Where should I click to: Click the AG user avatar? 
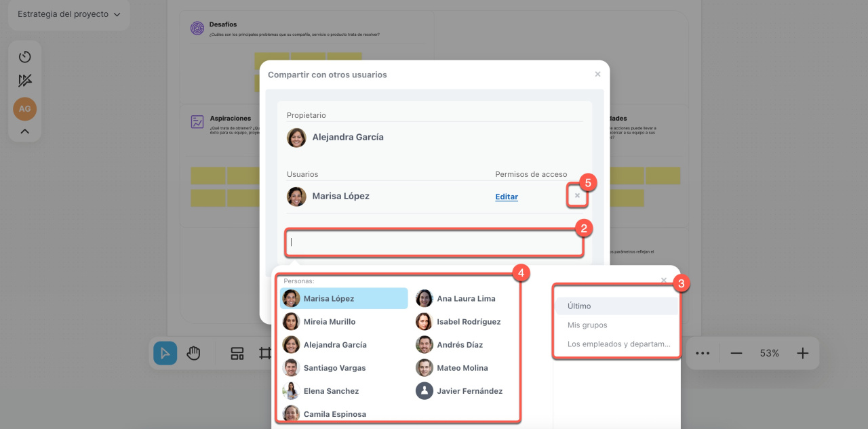(x=25, y=108)
